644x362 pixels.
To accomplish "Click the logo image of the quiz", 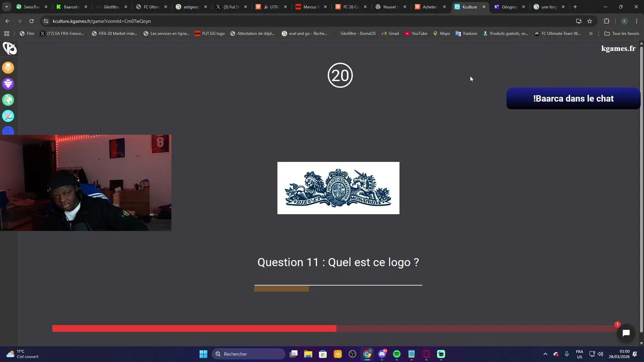I will [x=338, y=188].
